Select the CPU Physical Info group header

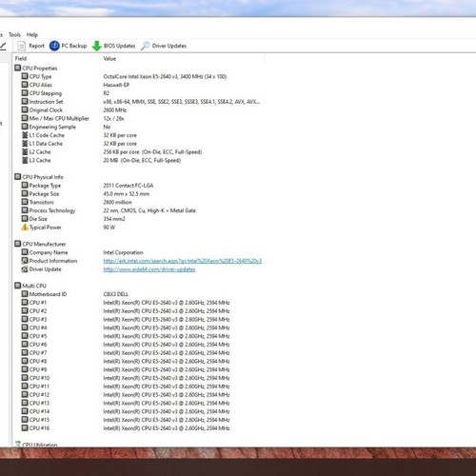pyautogui.click(x=39, y=177)
